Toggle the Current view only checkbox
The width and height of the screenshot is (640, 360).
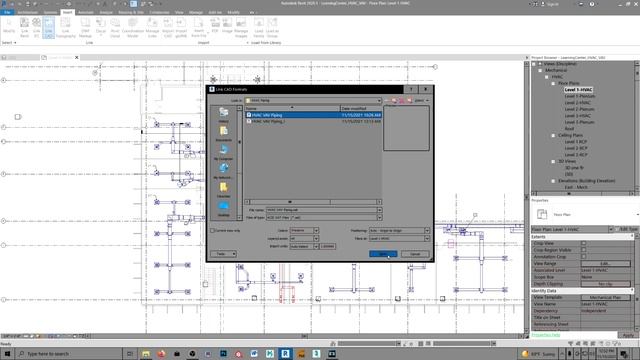point(212,231)
